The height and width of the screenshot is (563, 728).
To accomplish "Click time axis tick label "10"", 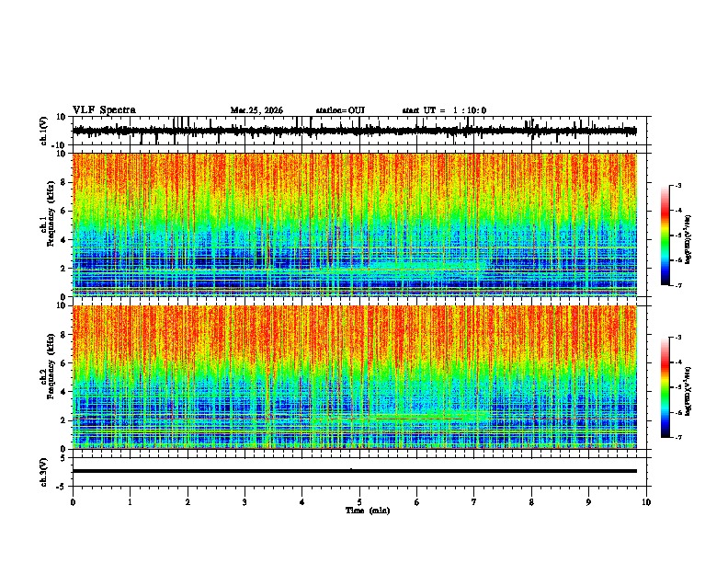I will 646,502.
